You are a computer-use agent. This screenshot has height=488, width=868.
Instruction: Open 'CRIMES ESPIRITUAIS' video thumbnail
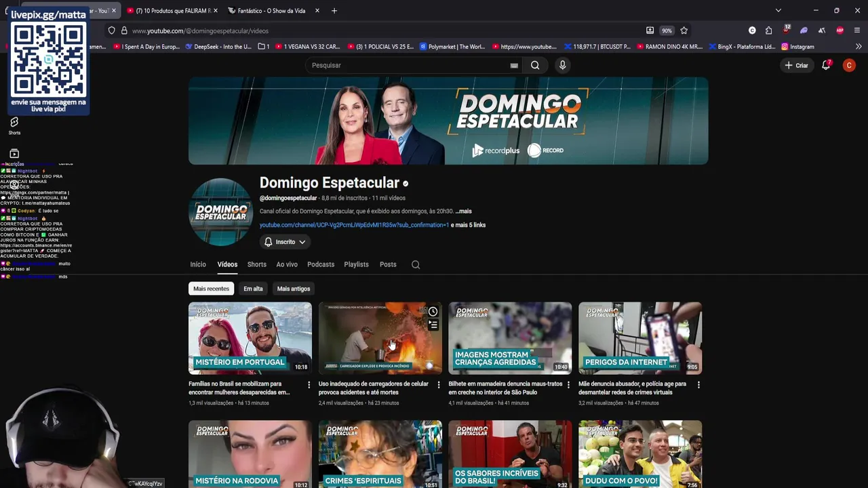click(380, 454)
